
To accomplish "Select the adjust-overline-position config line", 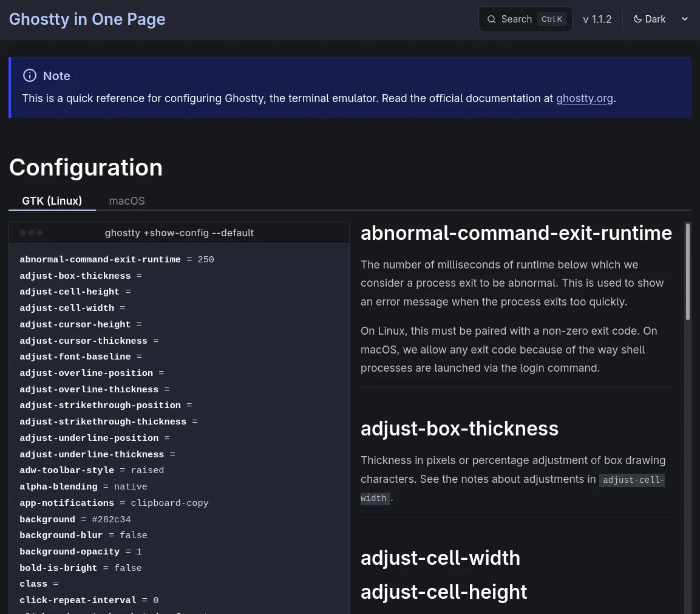I will pos(92,373).
